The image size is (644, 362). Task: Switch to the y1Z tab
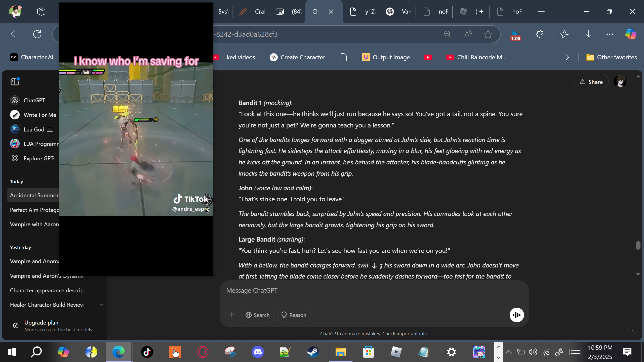[362, 12]
